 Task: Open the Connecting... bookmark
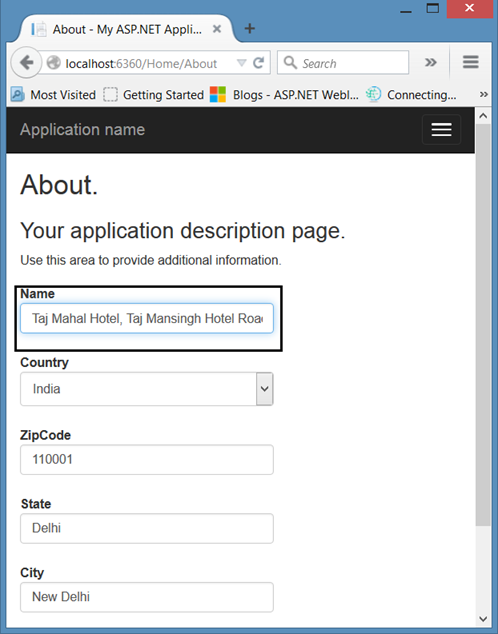[x=411, y=95]
